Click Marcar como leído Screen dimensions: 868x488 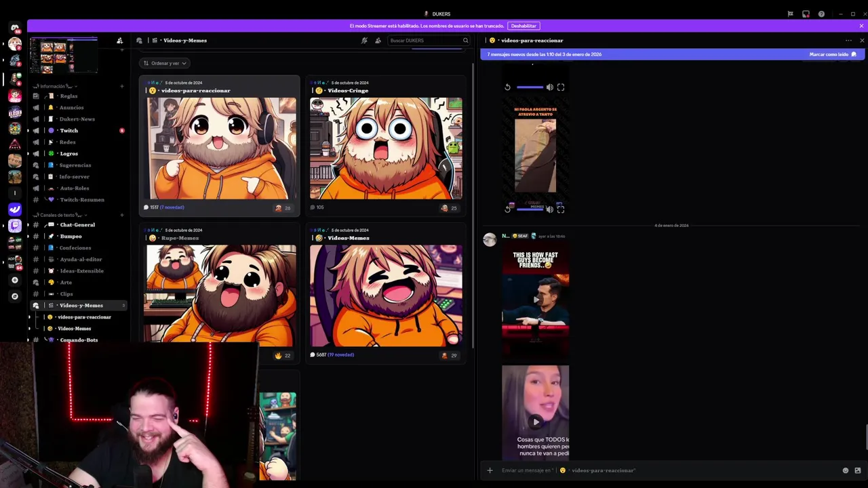click(833, 54)
